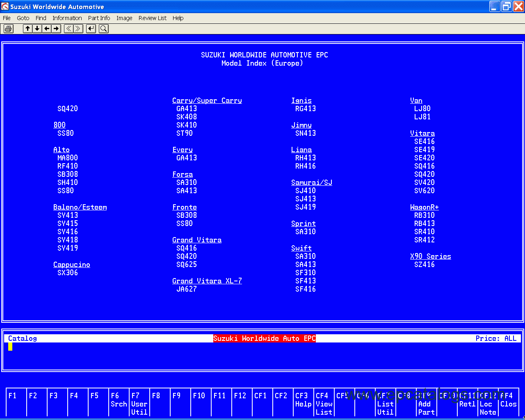Click the double right chevron button
The width and height of the screenshot is (525, 420).
pyautogui.click(x=78, y=28)
